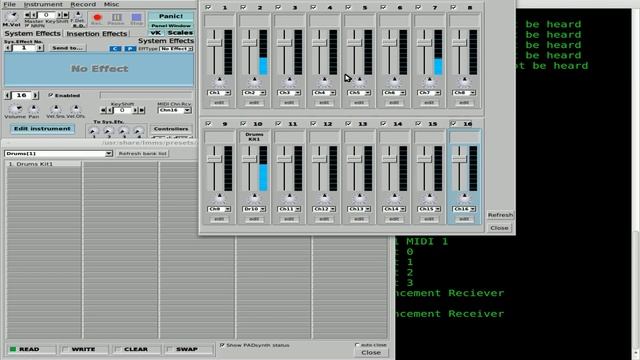Open the Dr10 channel dropdown in panel
The height and width of the screenshot is (360, 640).
(254, 209)
